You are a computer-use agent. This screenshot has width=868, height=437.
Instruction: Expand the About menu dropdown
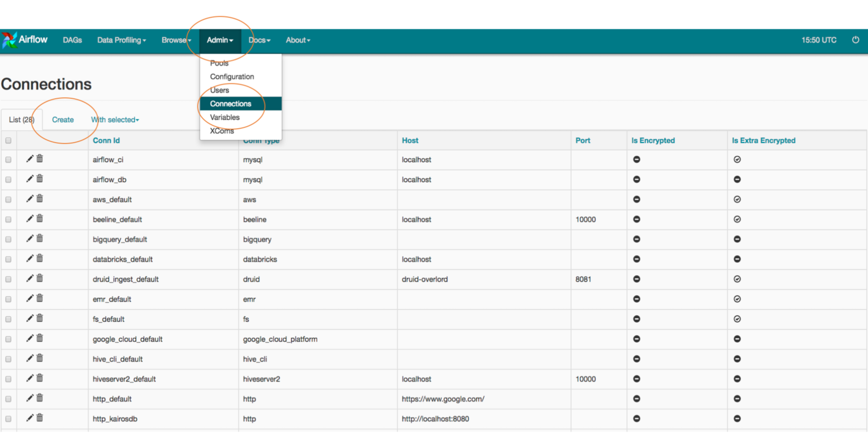pos(298,40)
